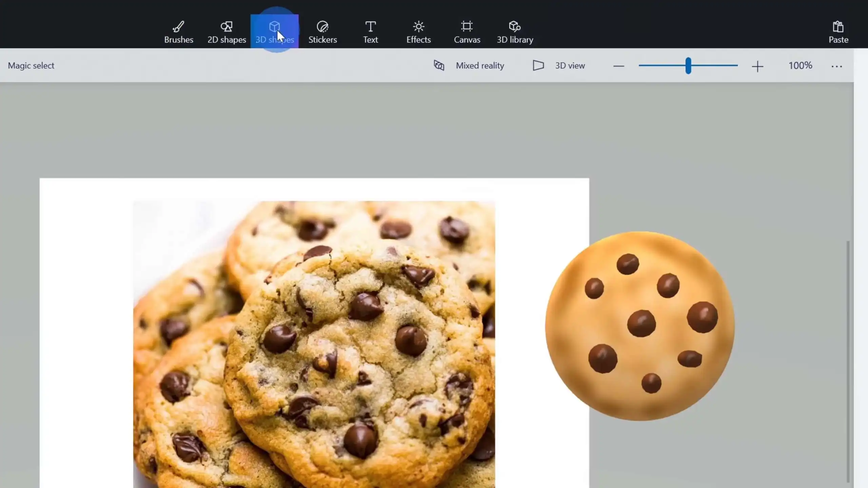Zoom out with minus button
Screen dimensions: 868x488
(x=618, y=66)
